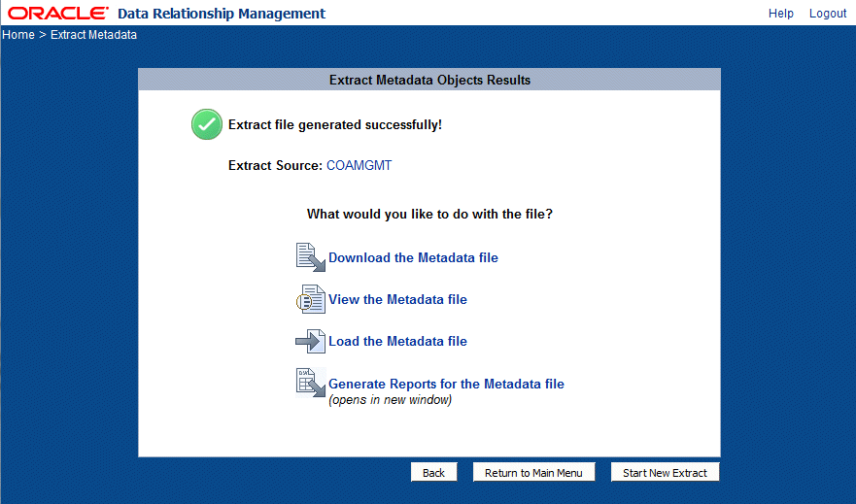856x504 pixels.
Task: Click the View Metadata file icon
Action: (311, 299)
